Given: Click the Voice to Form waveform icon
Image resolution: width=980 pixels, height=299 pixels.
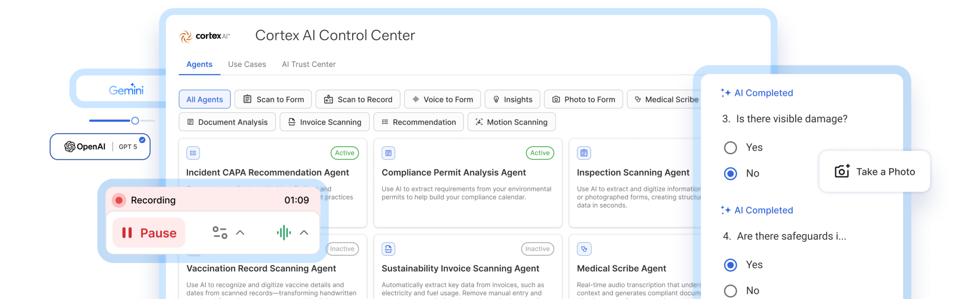Looking at the screenshot, I should [416, 99].
